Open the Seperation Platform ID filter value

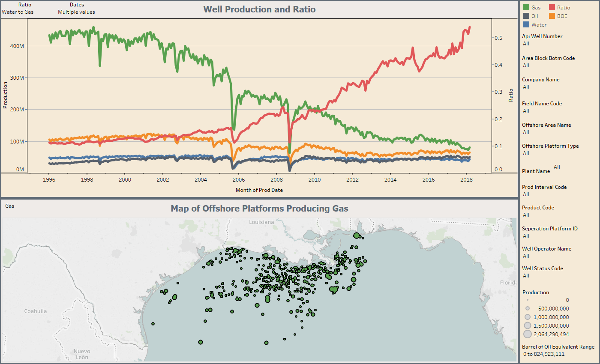526,236
